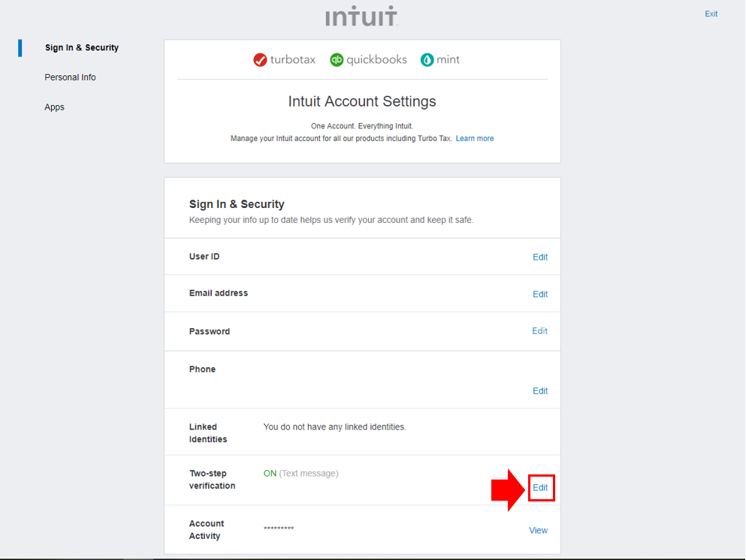Click the ON status for two-step verification
The image size is (746, 560).
(270, 474)
